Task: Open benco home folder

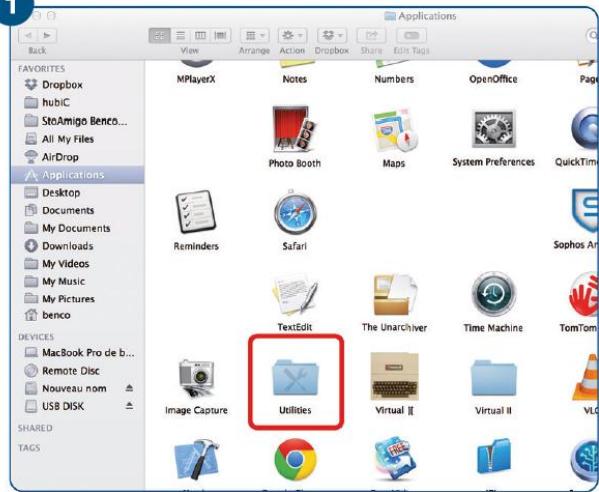Action: click(78, 315)
